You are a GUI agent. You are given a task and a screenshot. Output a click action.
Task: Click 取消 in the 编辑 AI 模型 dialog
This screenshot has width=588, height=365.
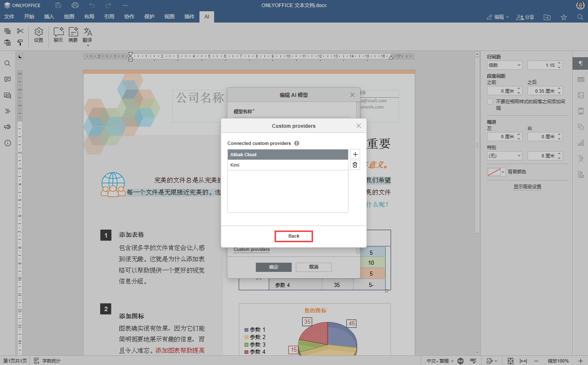coord(314,267)
